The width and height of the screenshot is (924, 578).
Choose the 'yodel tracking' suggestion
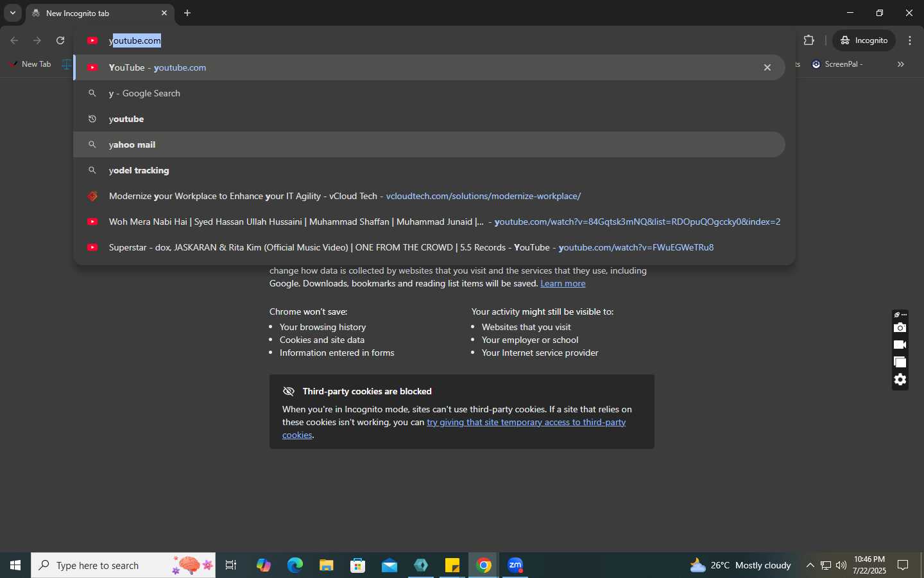(x=429, y=170)
